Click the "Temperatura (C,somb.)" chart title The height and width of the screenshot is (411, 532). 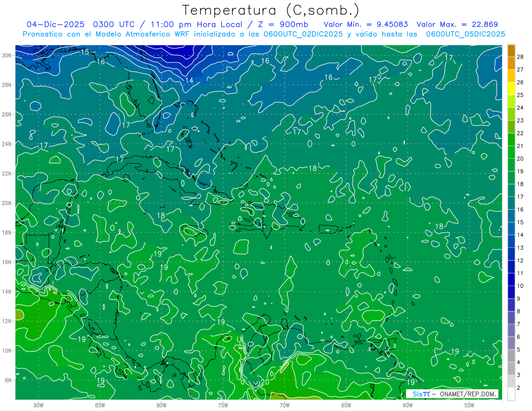click(x=270, y=11)
